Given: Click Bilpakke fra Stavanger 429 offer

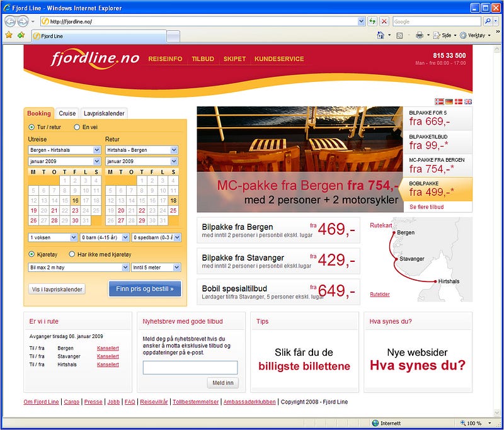Looking at the screenshot, I should pos(278,261).
